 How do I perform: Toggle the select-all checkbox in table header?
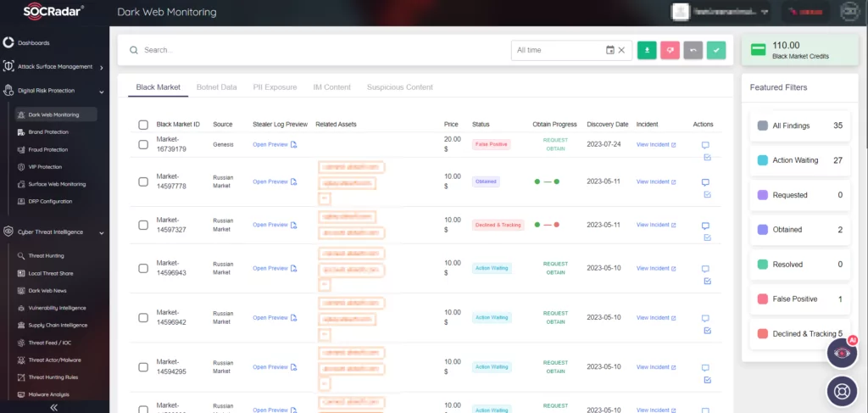click(142, 125)
